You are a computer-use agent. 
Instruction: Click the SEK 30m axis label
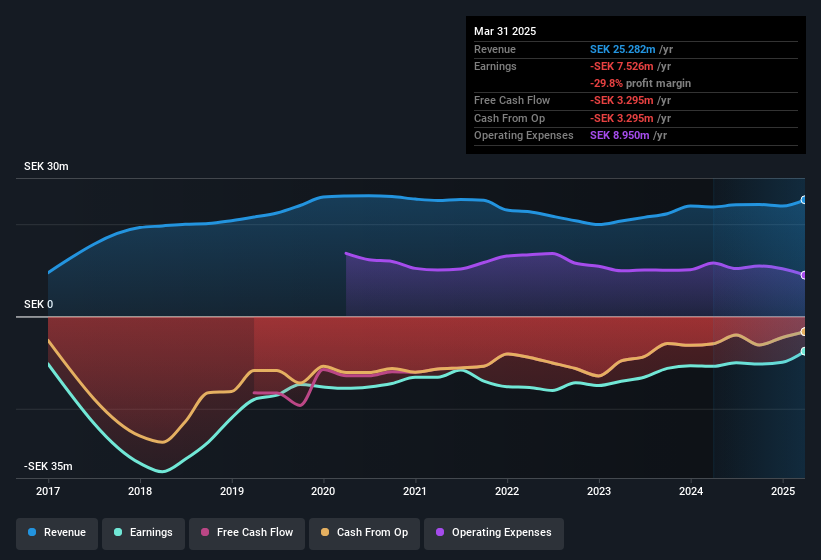point(46,166)
